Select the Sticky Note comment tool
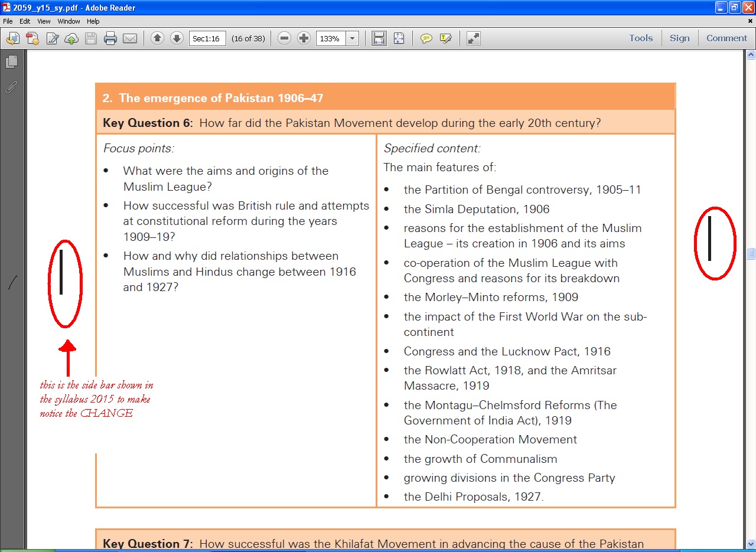This screenshot has height=552, width=756. (426, 38)
